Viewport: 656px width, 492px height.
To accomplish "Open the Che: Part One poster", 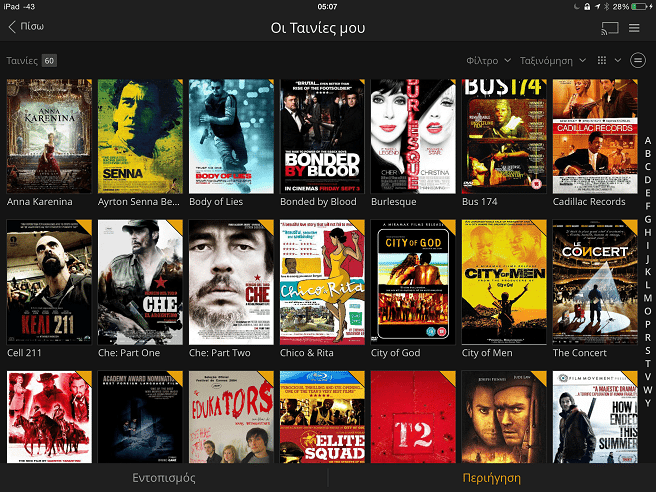I will point(140,282).
